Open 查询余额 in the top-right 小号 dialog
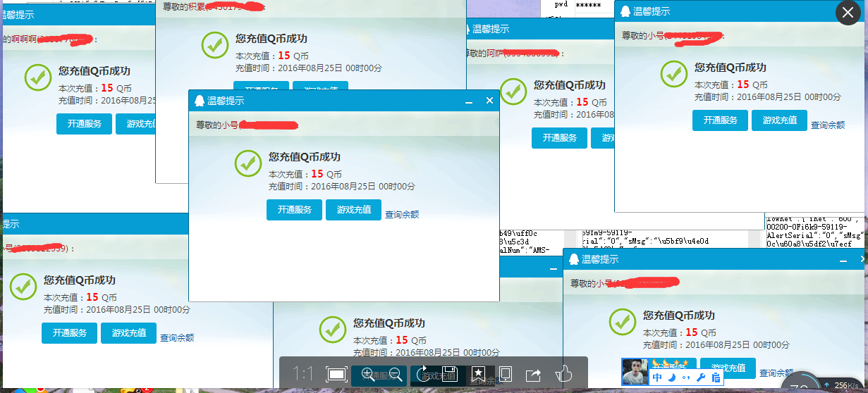Screen dimensions: 868x393 click(828, 125)
